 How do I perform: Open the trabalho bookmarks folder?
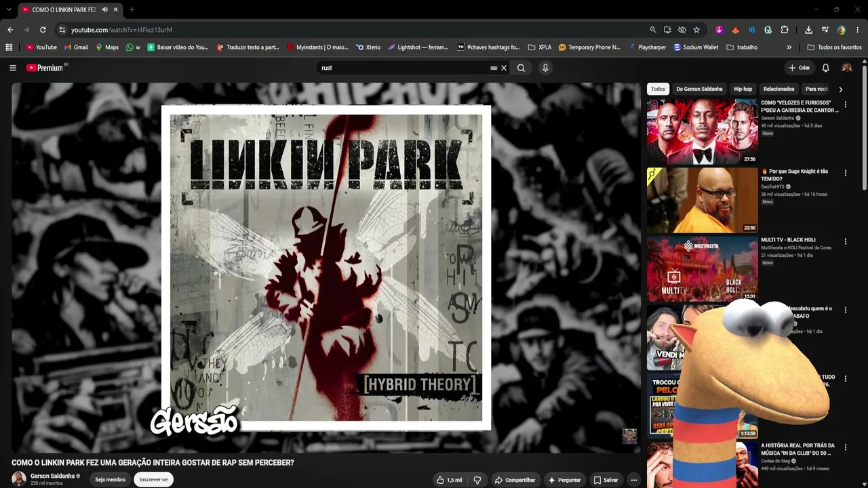pyautogui.click(x=742, y=47)
